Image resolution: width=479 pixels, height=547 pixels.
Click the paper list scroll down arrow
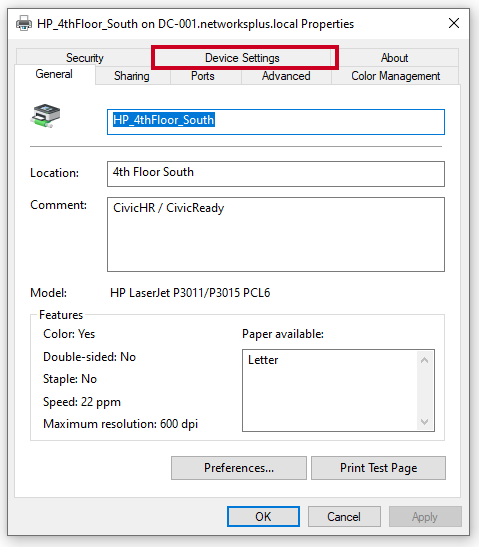[425, 421]
